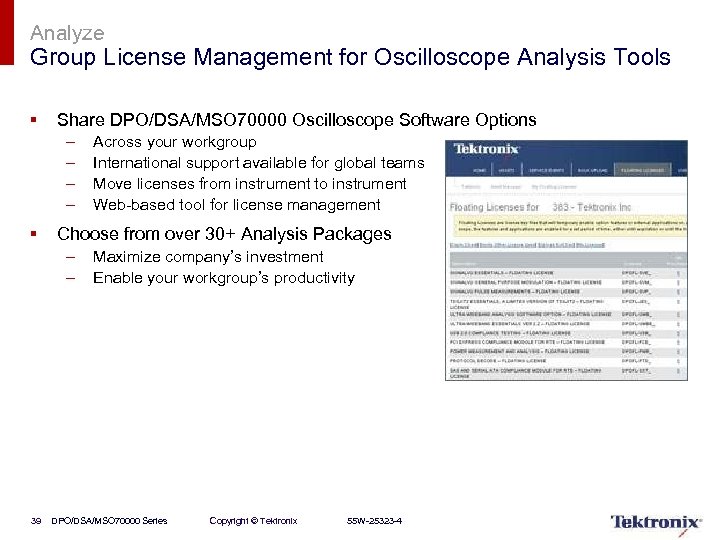Click the 'Analyze' section label
The width and height of the screenshot is (720, 540).
[67, 33]
